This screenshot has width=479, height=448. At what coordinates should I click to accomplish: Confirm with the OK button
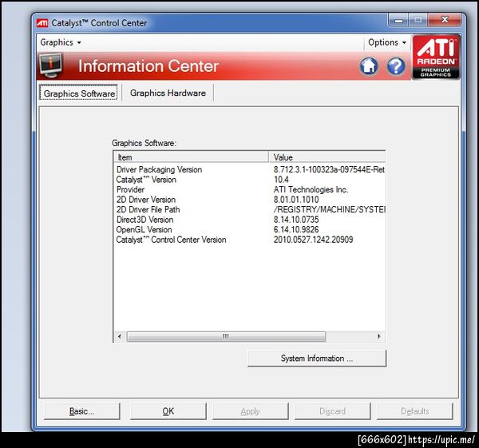[x=168, y=411]
